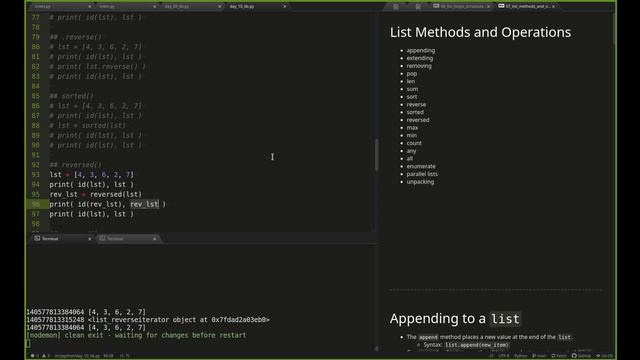
Task: Click 'reversed' in the topics list
Action: tap(418, 120)
